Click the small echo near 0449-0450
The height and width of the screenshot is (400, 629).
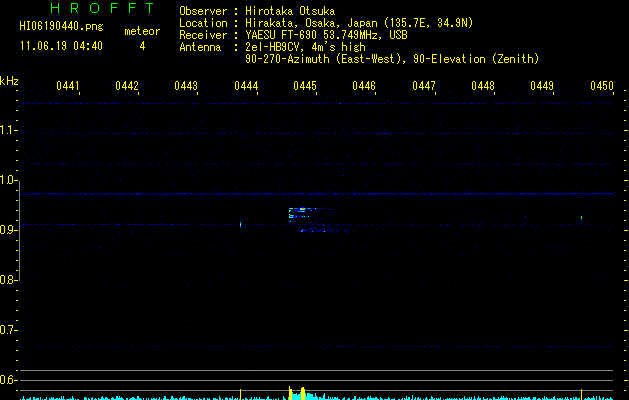tap(581, 218)
